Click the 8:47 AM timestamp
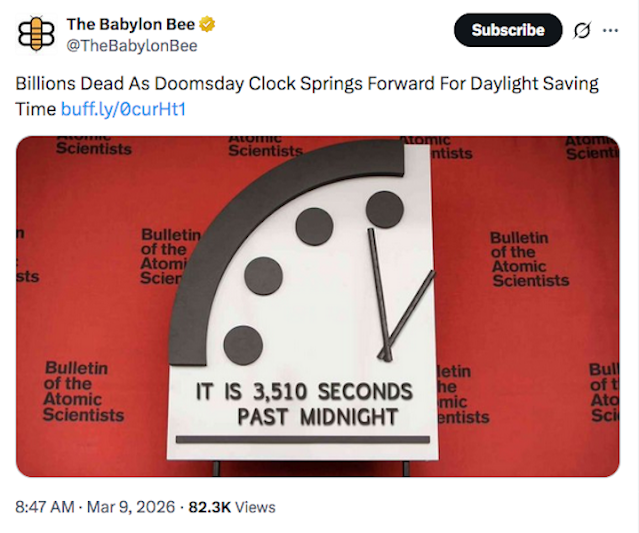The height and width of the screenshot is (533, 639). 44,507
